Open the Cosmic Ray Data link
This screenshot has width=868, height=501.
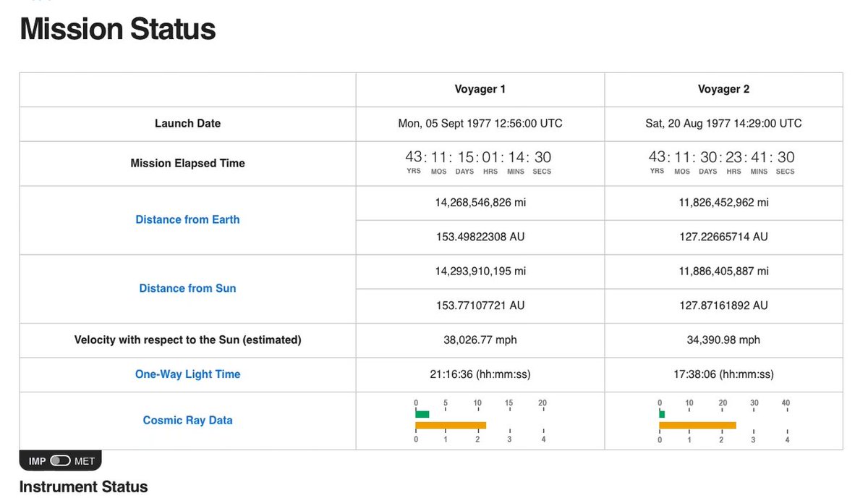[x=187, y=420]
